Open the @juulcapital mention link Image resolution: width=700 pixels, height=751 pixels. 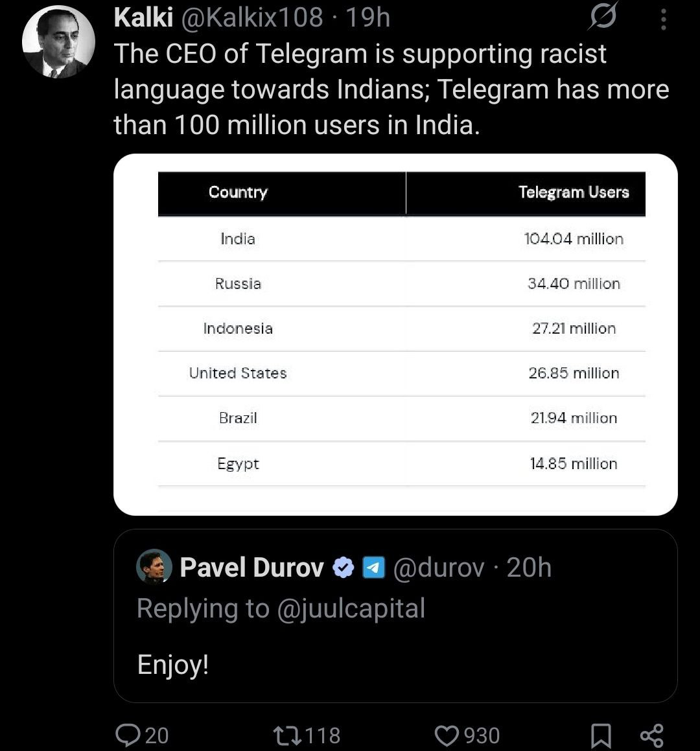tap(351, 608)
